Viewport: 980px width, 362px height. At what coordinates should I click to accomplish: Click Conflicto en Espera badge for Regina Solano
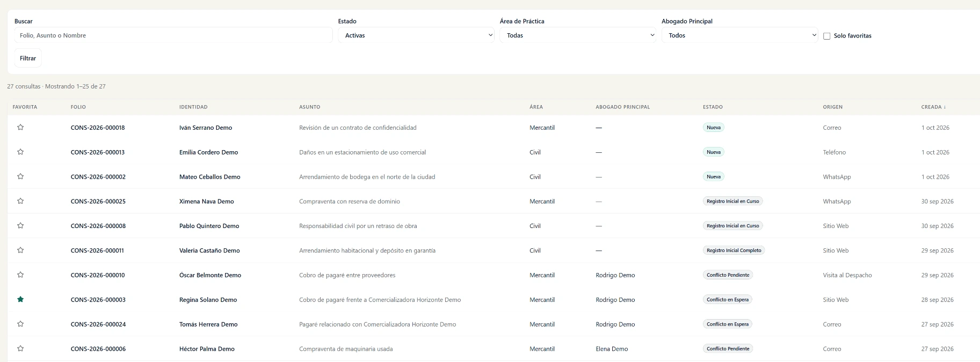point(728,300)
